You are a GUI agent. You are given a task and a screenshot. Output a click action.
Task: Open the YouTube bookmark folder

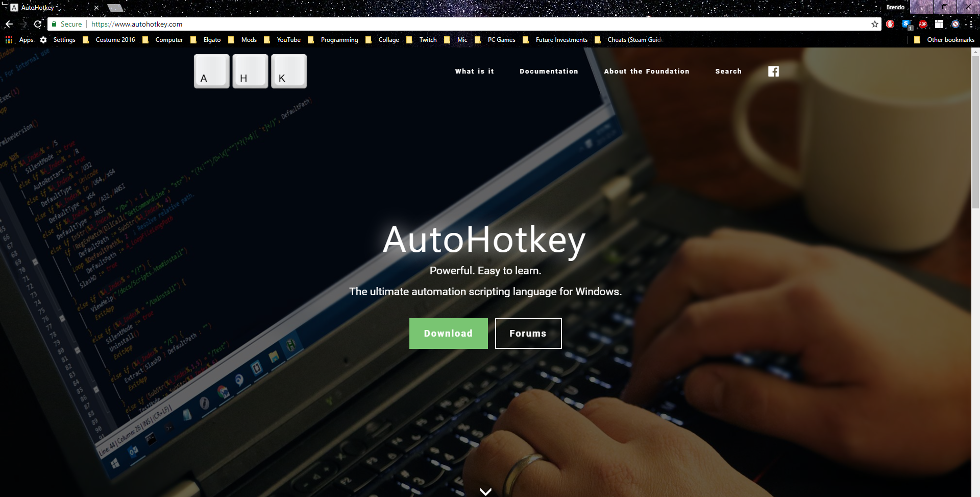click(282, 40)
